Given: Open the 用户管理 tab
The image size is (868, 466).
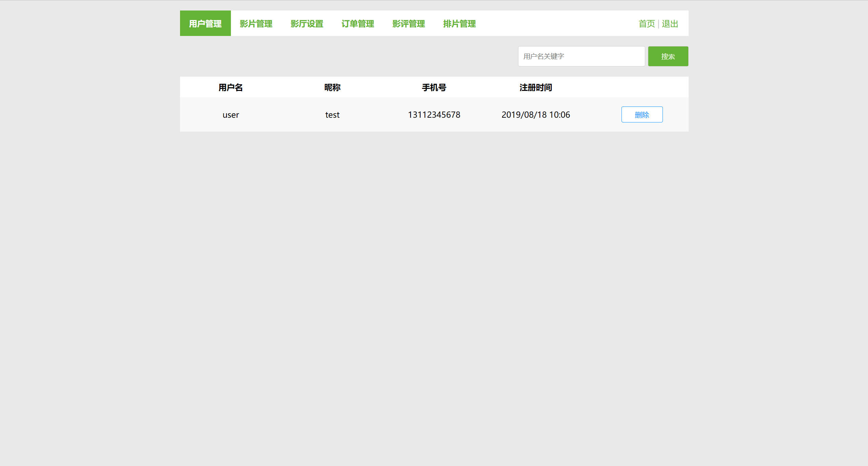Looking at the screenshot, I should [x=205, y=23].
